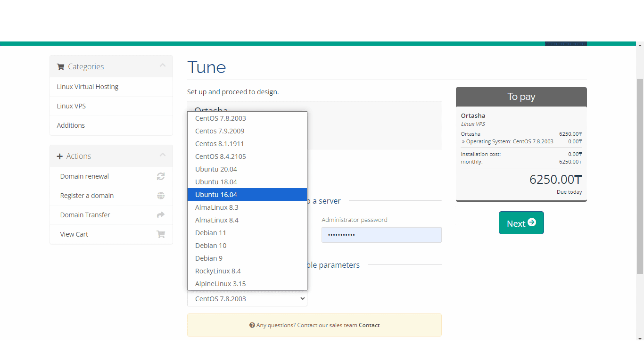644x362 pixels.
Task: Click the Operating System: CentOS 7.8.2003 summary line
Action: (521, 141)
